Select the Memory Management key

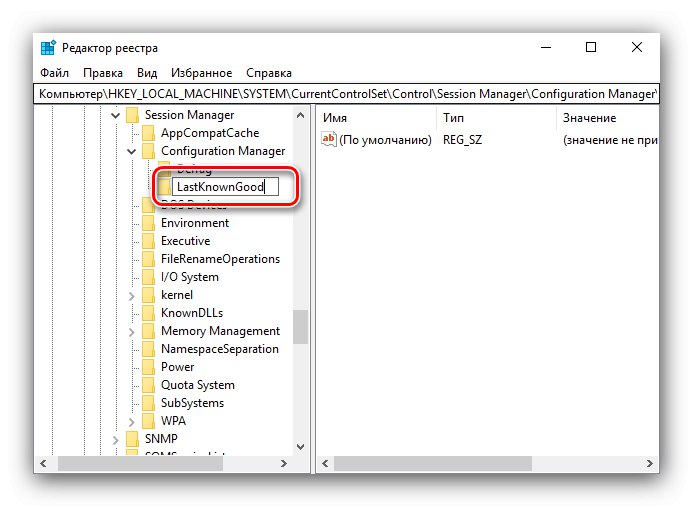[x=221, y=332]
